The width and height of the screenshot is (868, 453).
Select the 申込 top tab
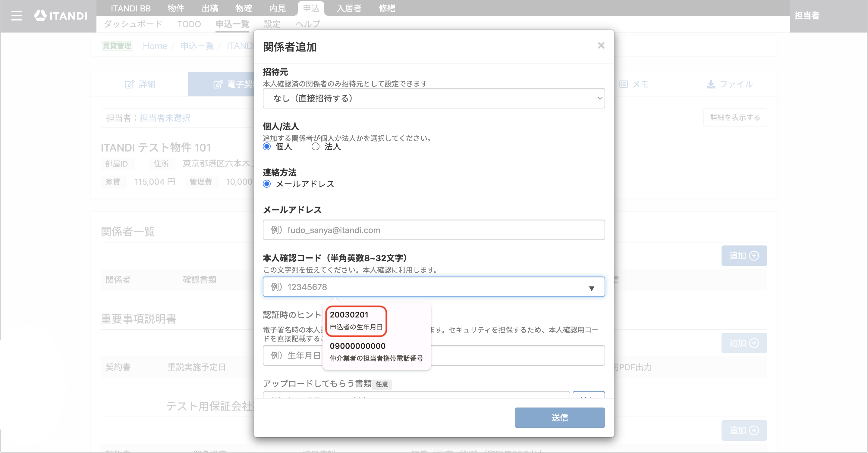[x=311, y=8]
